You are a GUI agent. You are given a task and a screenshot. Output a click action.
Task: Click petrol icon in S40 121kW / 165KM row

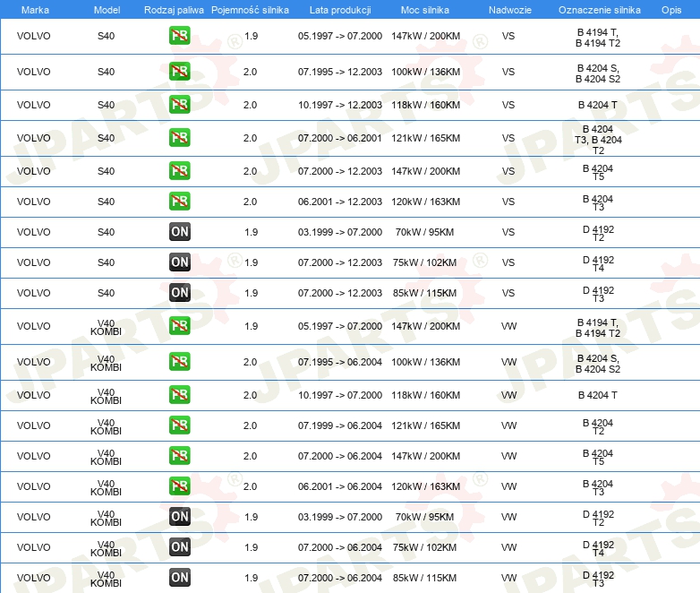[179, 138]
